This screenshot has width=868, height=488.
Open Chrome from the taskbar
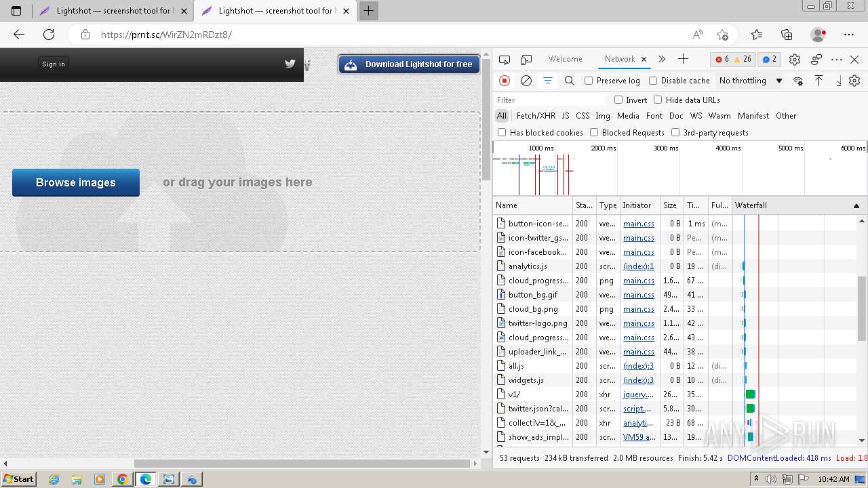click(123, 479)
